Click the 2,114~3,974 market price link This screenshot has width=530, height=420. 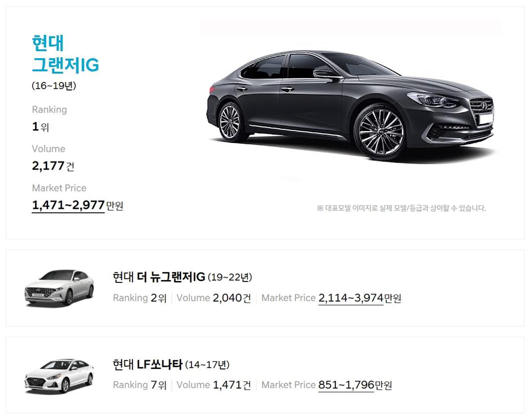(351, 298)
